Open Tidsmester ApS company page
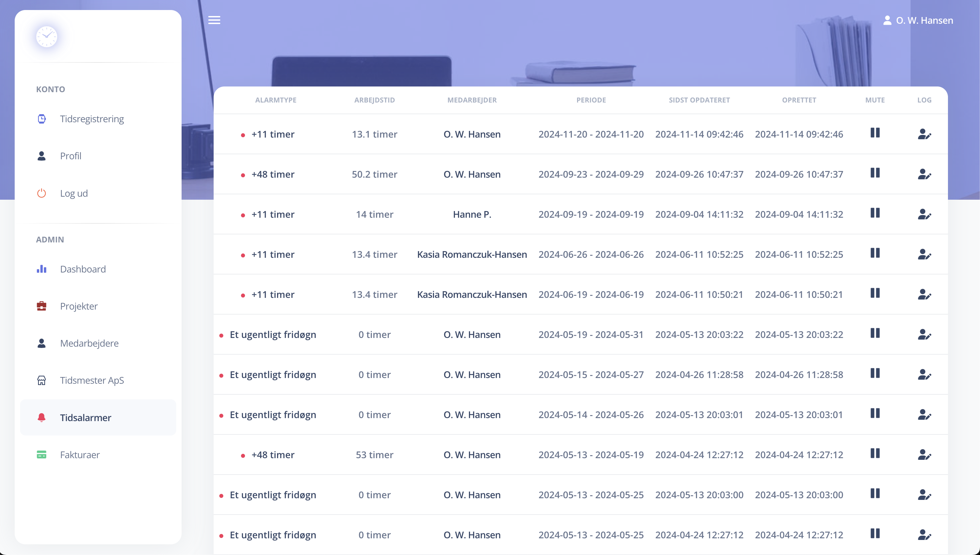 click(x=92, y=380)
